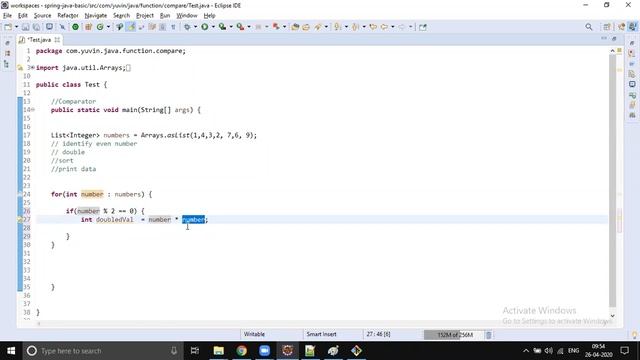Open the Navigate menu
640x360 pixels.
pos(96,16)
